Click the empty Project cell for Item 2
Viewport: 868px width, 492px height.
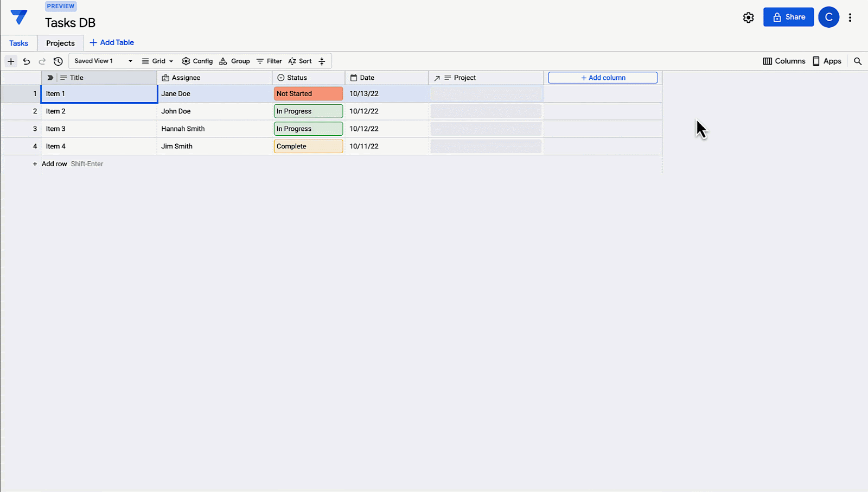[x=486, y=111]
